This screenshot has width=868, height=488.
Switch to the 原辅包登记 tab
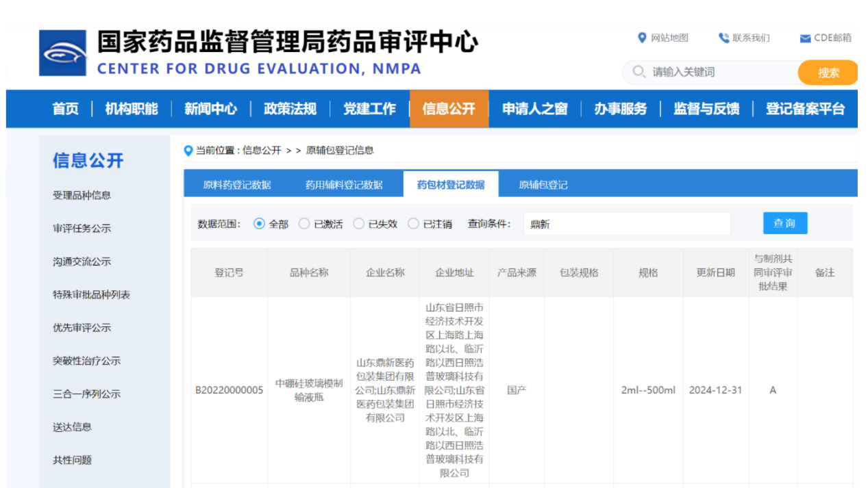point(543,185)
